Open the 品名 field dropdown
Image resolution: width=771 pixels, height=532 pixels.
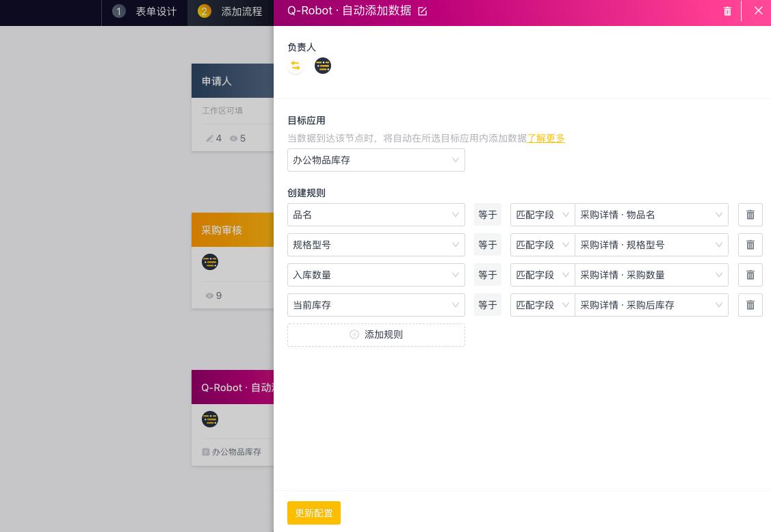(x=376, y=215)
